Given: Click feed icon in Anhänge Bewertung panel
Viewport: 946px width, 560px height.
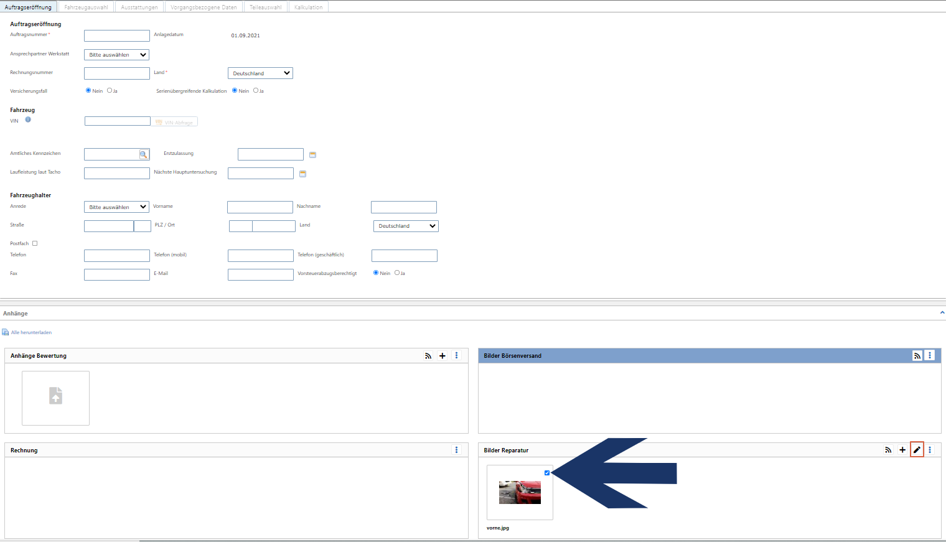Looking at the screenshot, I should 428,356.
